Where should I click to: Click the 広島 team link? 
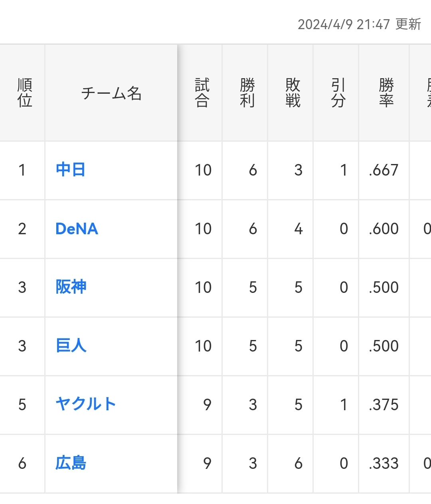(x=71, y=463)
